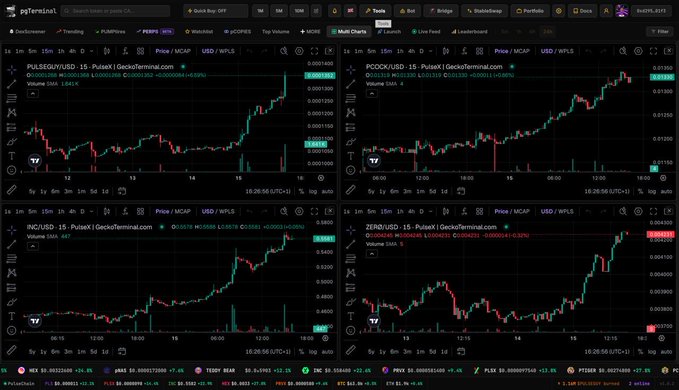This screenshot has height=390, width=679.
Task: Toggle Price / MCAP in ZERØ chart
Action: [x=512, y=211]
